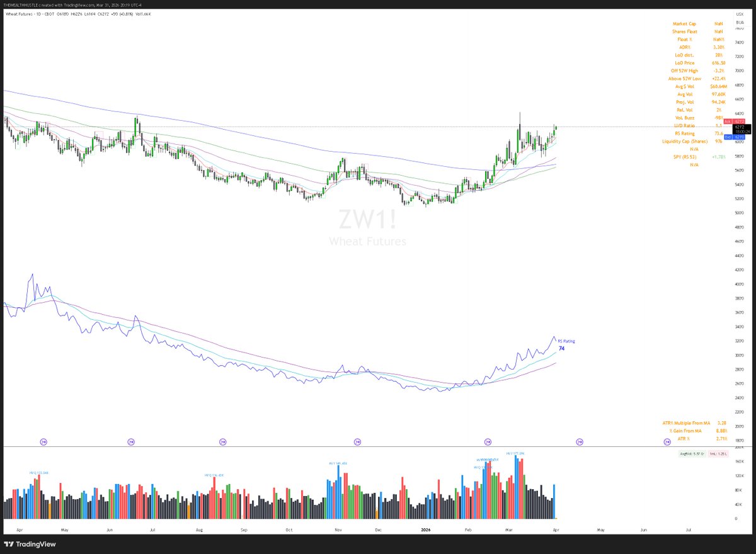
Task: Click the blue RS Rating 74 line label
Action: 565,344
